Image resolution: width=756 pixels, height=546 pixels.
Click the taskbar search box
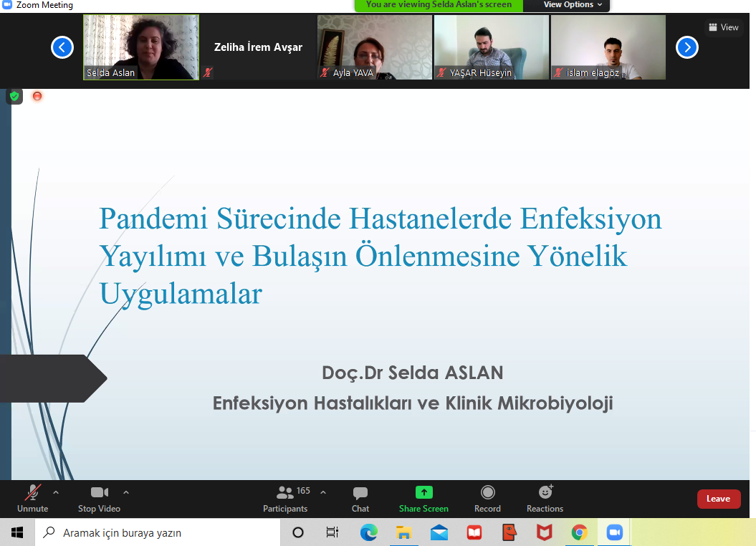click(157, 532)
